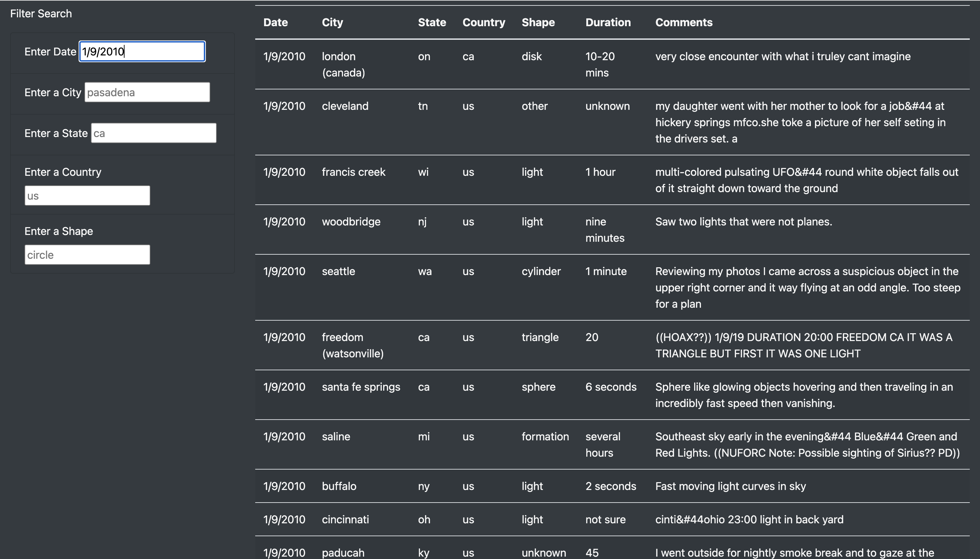
Task: Click the Enter a Country label
Action: (63, 172)
